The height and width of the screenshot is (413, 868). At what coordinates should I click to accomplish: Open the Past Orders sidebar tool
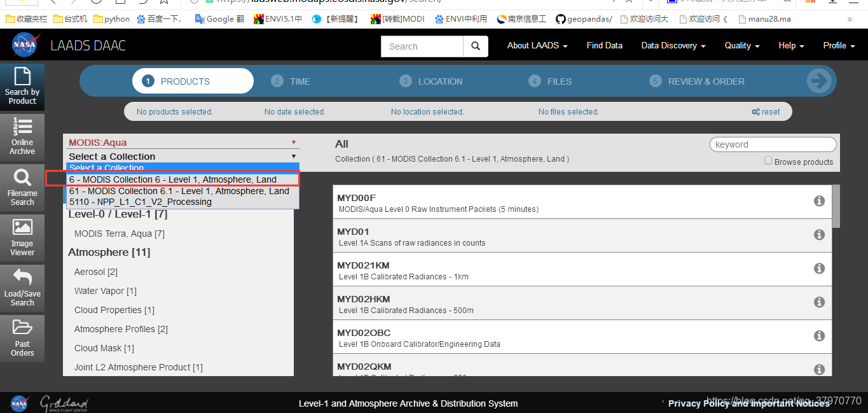[x=22, y=339]
